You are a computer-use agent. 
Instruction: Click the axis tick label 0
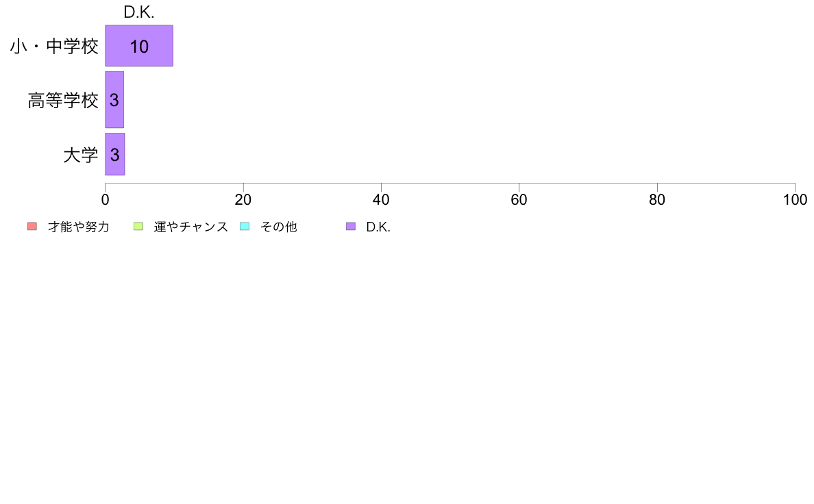click(x=106, y=200)
